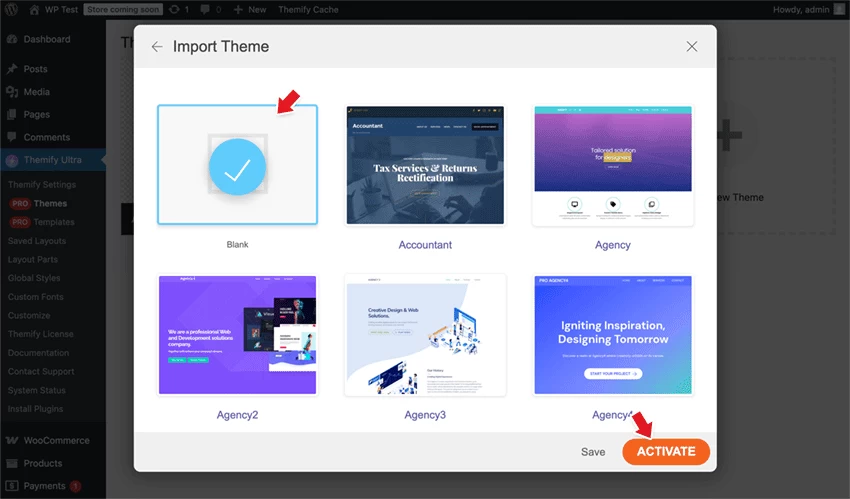The height and width of the screenshot is (499, 850).
Task: Open Customize submenu item
Action: tap(29, 315)
